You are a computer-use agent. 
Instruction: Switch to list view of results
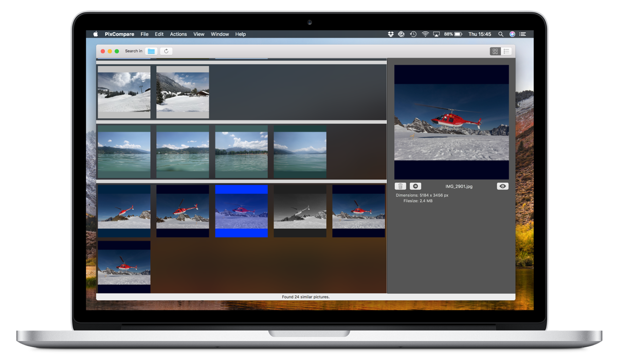506,51
